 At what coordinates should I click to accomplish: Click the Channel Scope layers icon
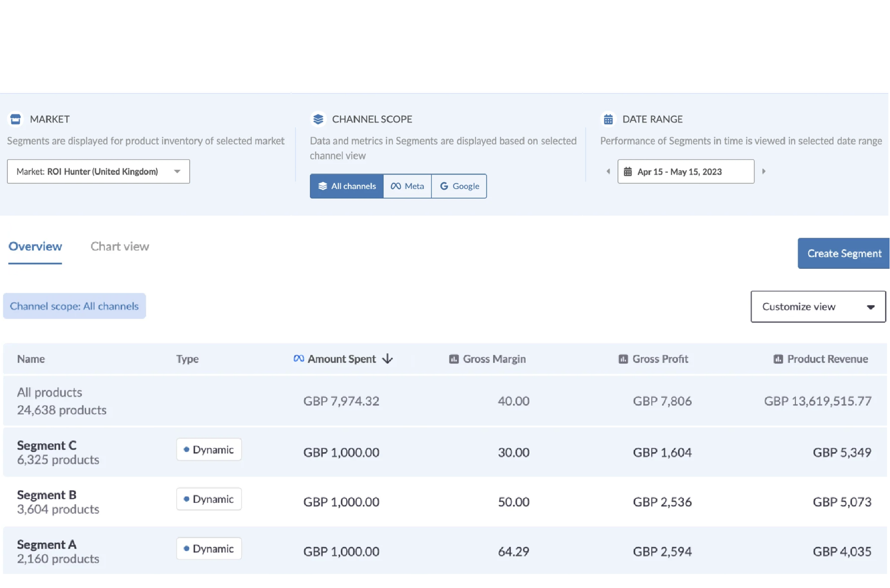tap(318, 119)
